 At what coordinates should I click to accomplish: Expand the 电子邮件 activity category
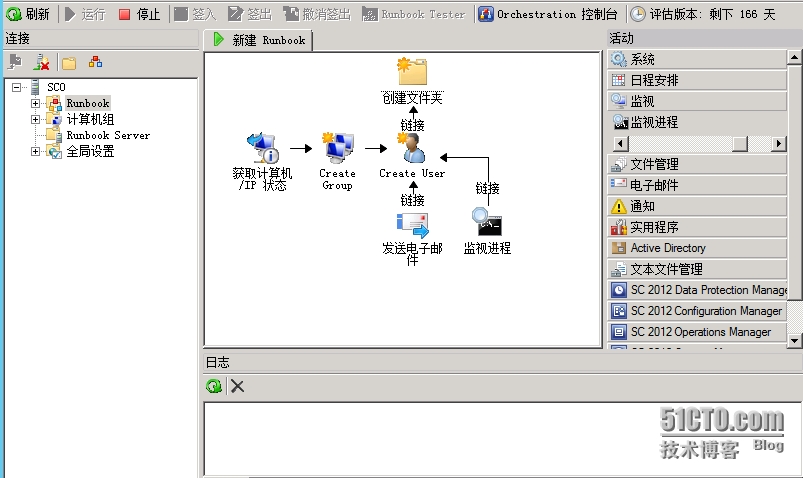click(697, 185)
